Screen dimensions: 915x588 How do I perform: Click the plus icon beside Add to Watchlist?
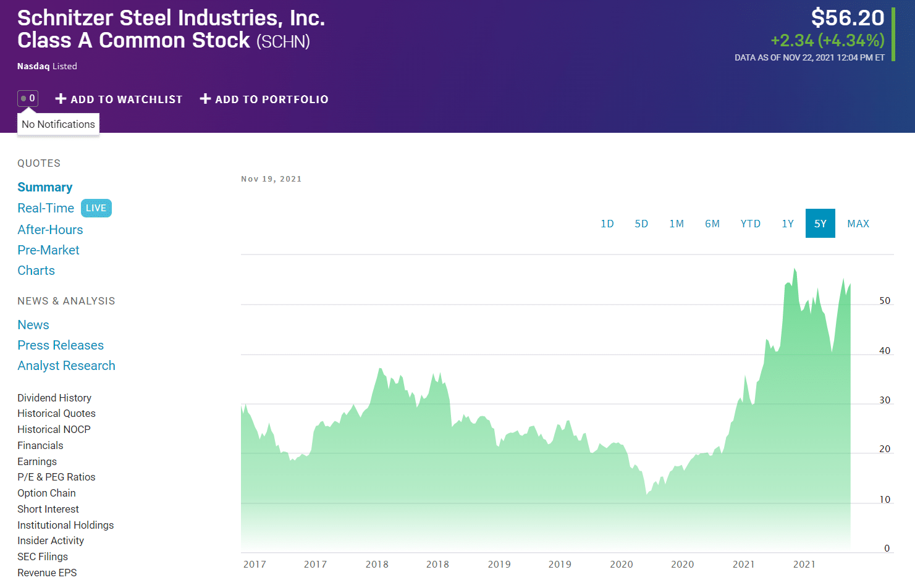tap(61, 99)
